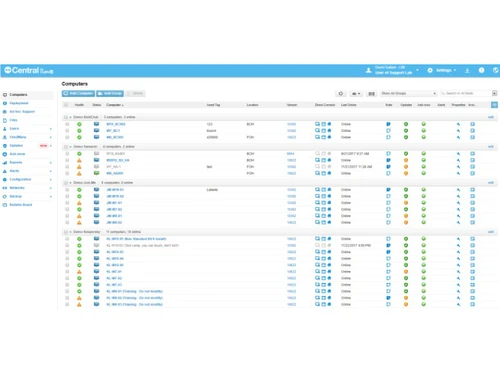Click the Add Group button
Image resolution: width=500 pixels, height=375 pixels.
coord(110,94)
